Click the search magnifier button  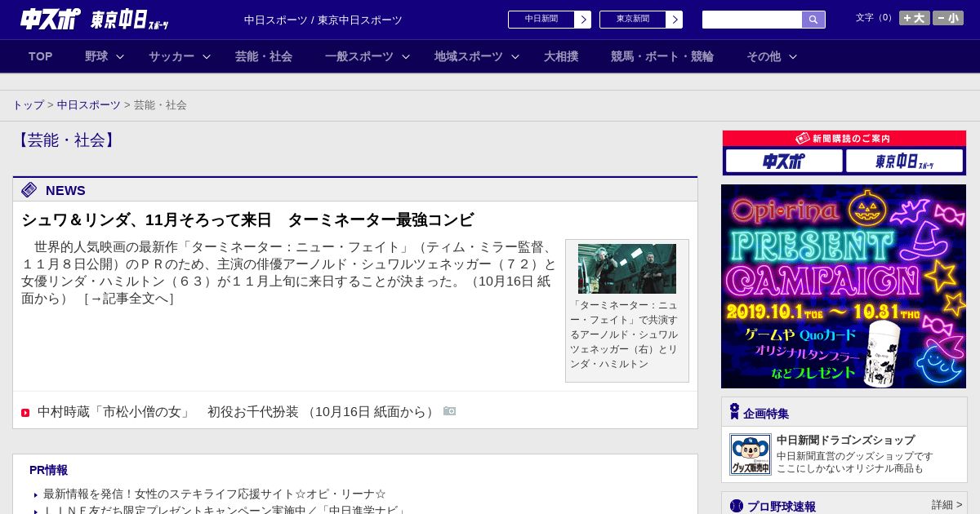813,20
